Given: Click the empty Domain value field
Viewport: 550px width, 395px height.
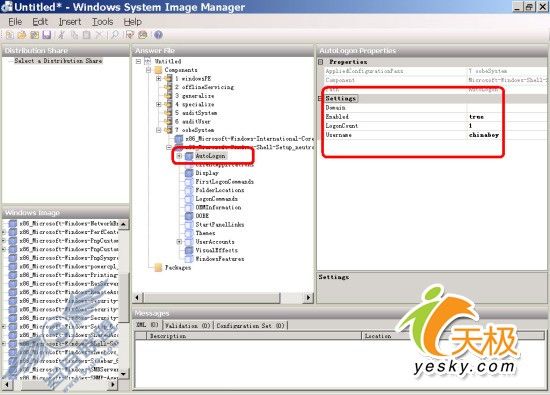Looking at the screenshot, I should coord(507,107).
